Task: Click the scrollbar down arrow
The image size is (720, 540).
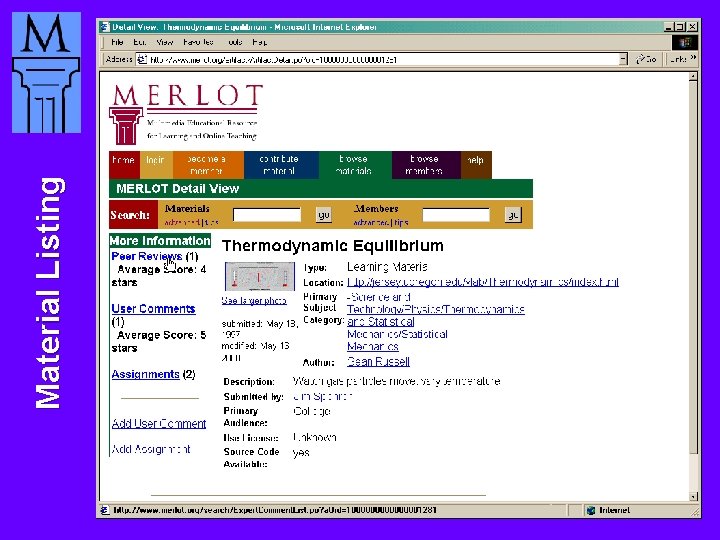Action: [693, 496]
